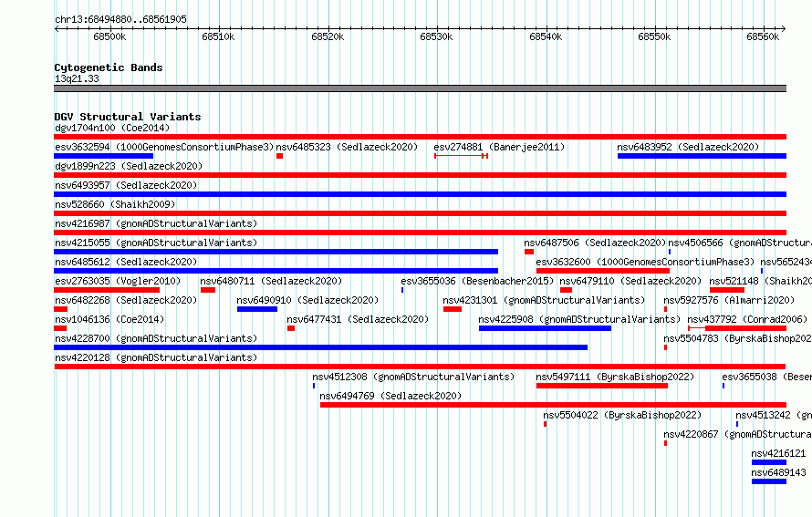Open variant dgv1704n100 (Coe2014)

(112, 128)
